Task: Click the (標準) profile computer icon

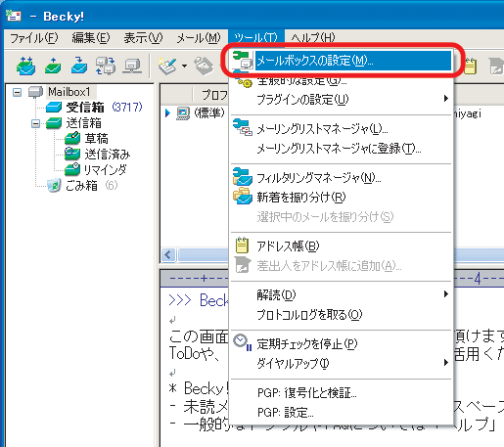Action: 183,113
